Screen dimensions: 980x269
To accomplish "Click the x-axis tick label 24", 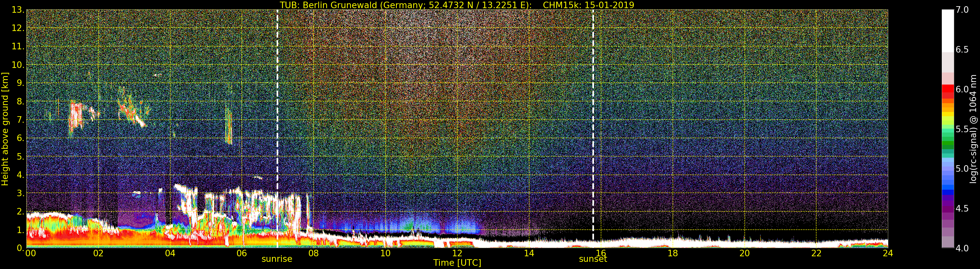I will pyautogui.click(x=888, y=253).
